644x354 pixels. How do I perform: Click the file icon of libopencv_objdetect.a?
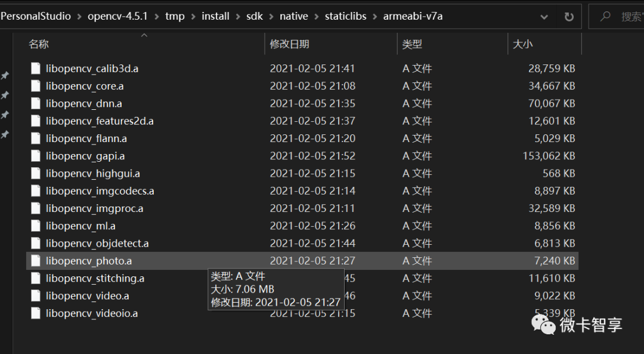click(36, 243)
